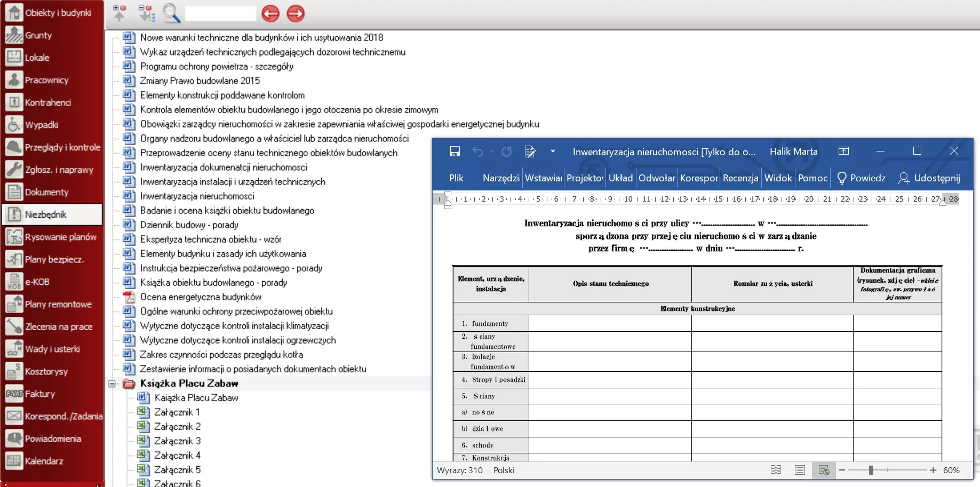
Task: Open Ribbon Display Options in Word
Action: tap(843, 151)
